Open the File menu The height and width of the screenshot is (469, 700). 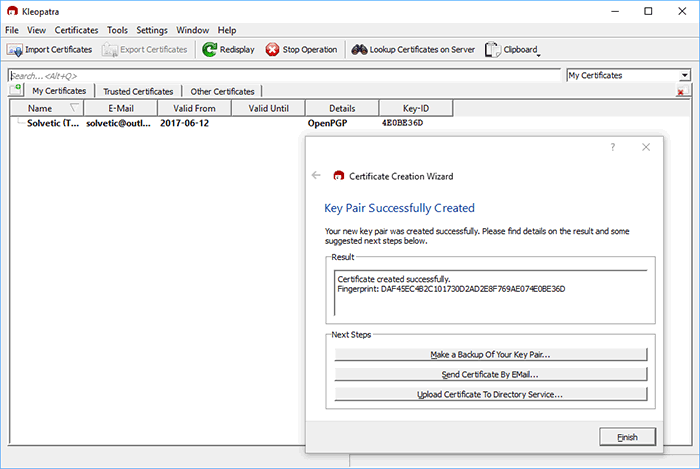[x=12, y=30]
